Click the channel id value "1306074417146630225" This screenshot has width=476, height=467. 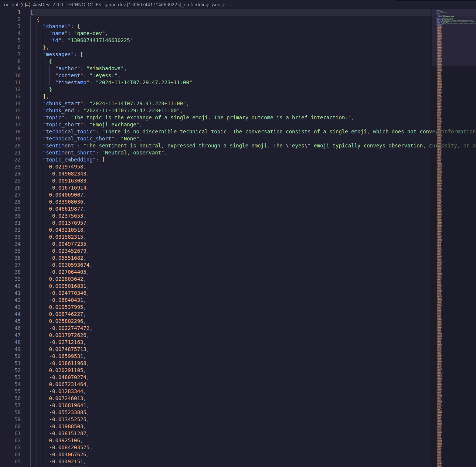coord(100,40)
